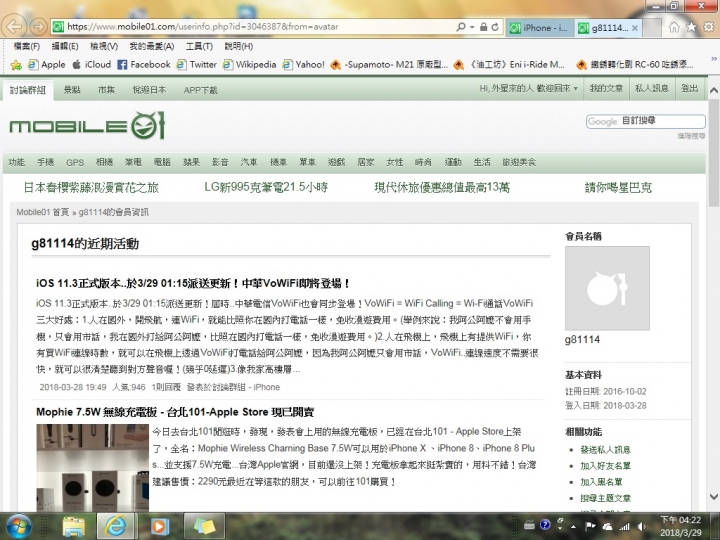Open the 我的最愛(A) menu
The width and height of the screenshot is (720, 540).
(x=152, y=46)
